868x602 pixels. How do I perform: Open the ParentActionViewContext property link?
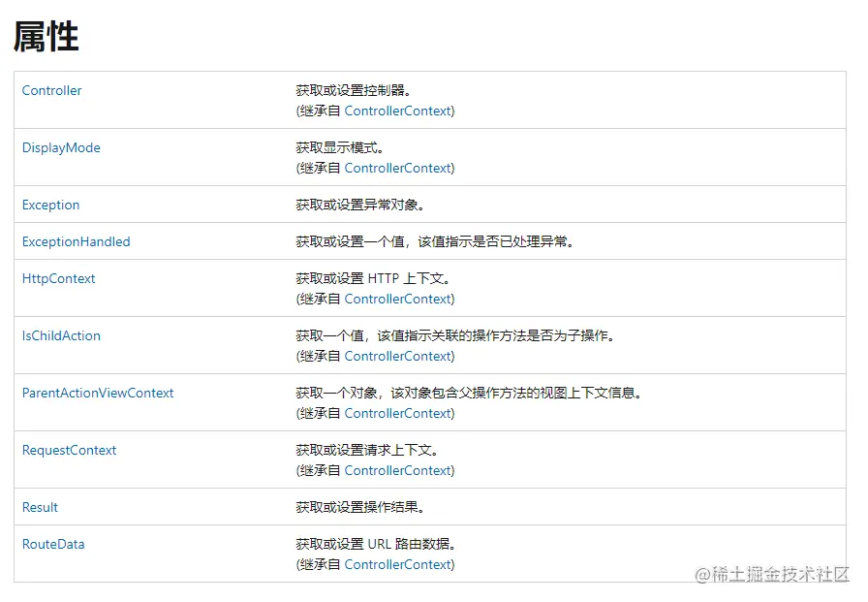point(98,393)
